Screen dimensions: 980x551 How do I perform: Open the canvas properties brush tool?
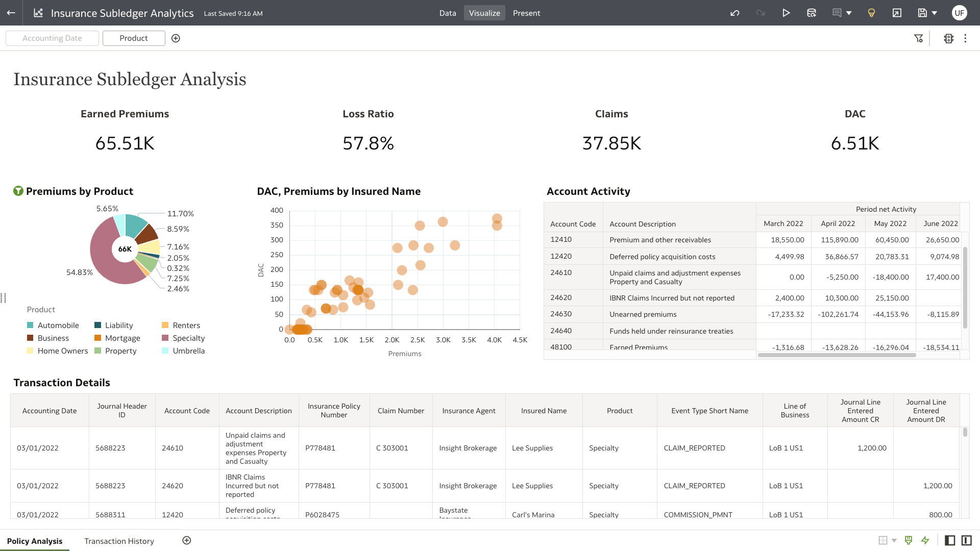tap(909, 540)
